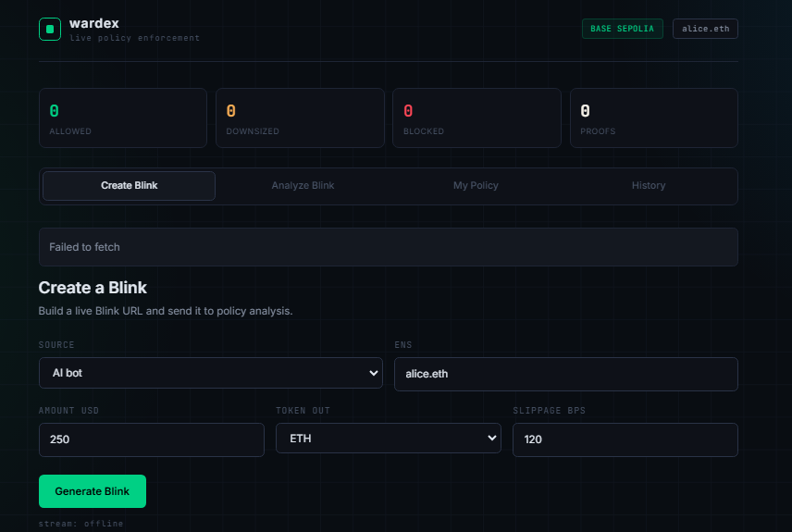Click the SOURCE field label
Image resolution: width=792 pixels, height=532 pixels.
coord(56,344)
